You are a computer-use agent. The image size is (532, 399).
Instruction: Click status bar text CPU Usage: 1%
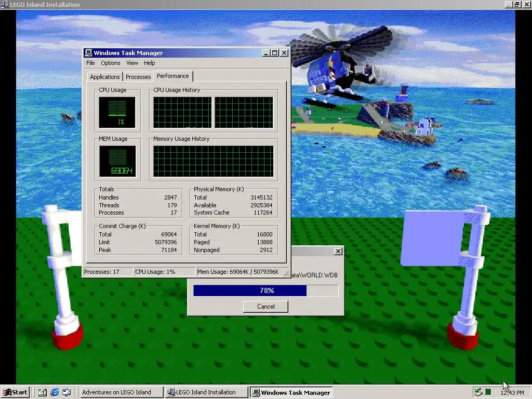coord(155,272)
